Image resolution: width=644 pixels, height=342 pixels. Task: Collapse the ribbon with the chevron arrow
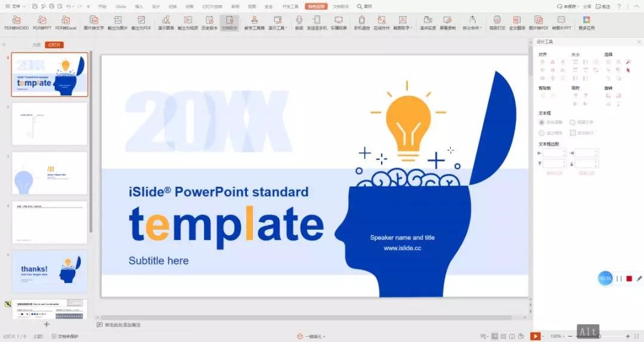click(x=637, y=7)
